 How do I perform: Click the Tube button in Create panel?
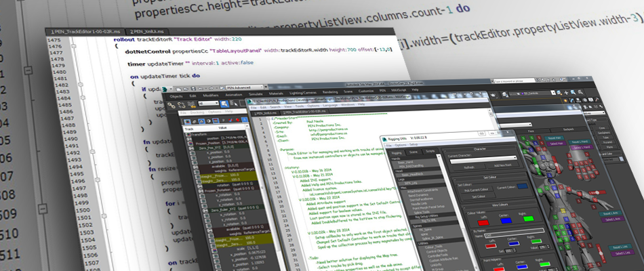tap(606, 138)
